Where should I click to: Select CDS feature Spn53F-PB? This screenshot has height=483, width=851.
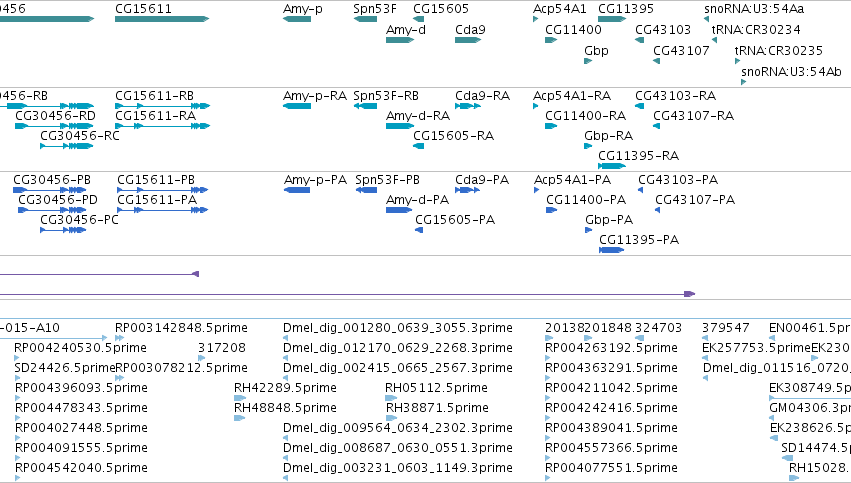tap(366, 190)
